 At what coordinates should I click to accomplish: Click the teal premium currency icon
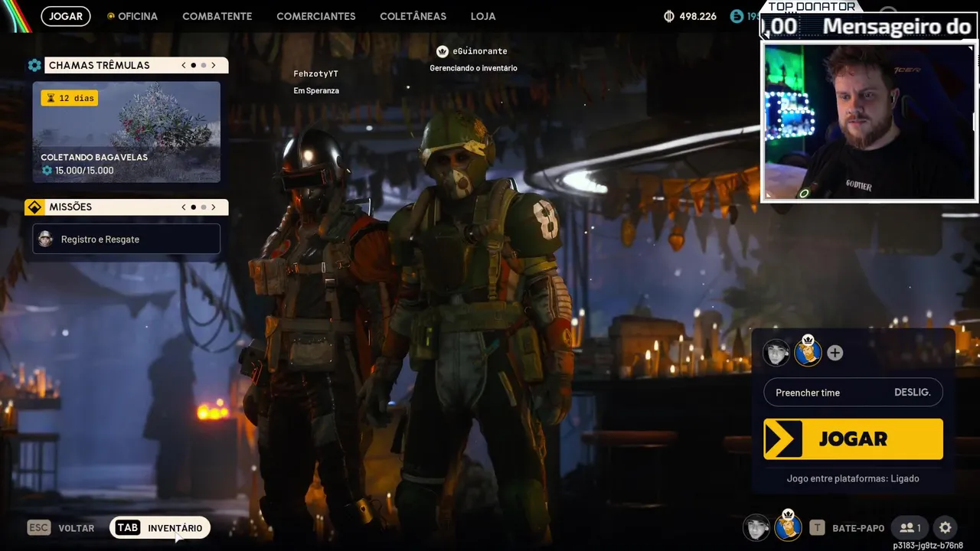737,16
